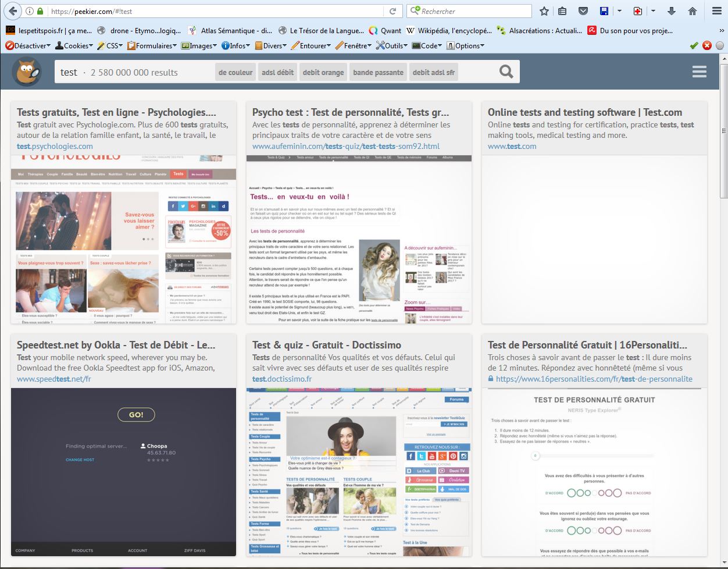Select the 'bande passante' suggestion chip
The width and height of the screenshot is (728, 569).
tap(378, 73)
